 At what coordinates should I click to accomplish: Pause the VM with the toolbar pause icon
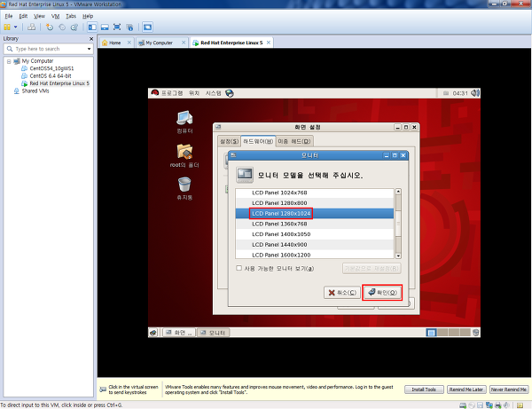click(x=7, y=27)
